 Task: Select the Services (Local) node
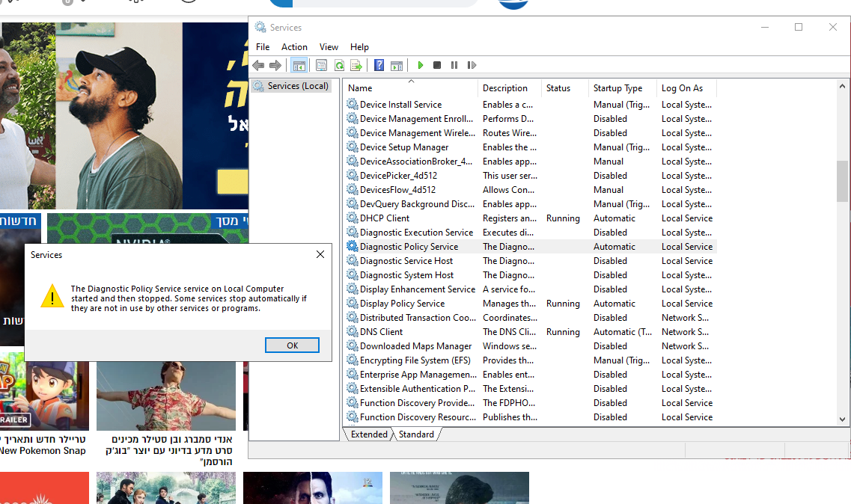pyautogui.click(x=291, y=85)
